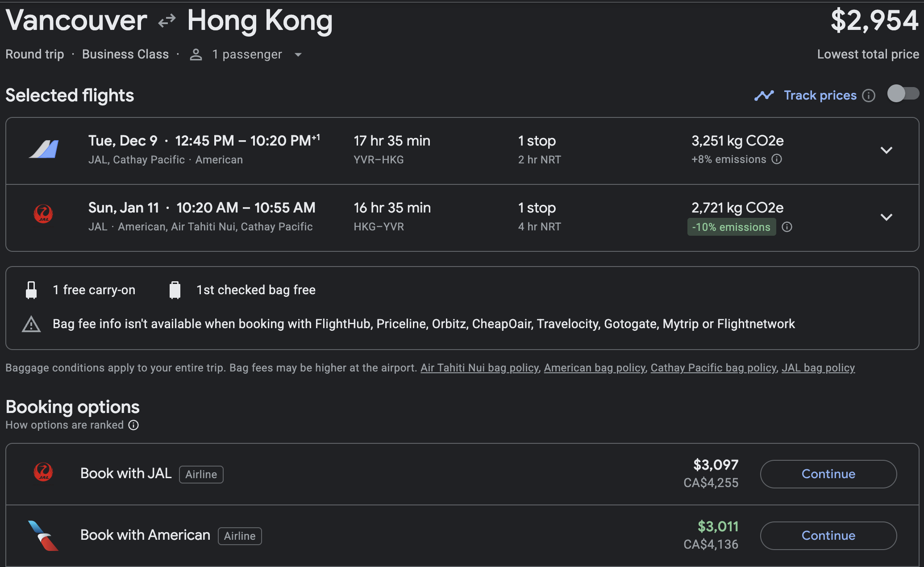Open the How options are ranked info icon
This screenshot has height=567, width=924.
click(133, 425)
